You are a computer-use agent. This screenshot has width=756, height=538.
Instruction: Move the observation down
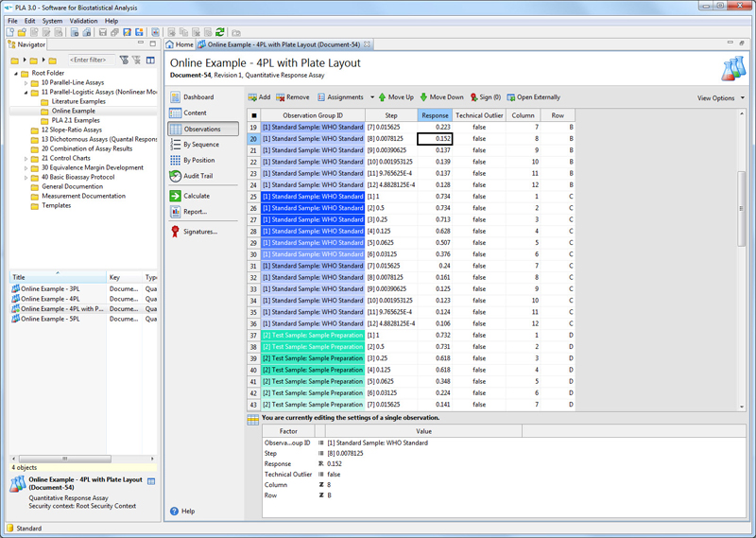[441, 97]
